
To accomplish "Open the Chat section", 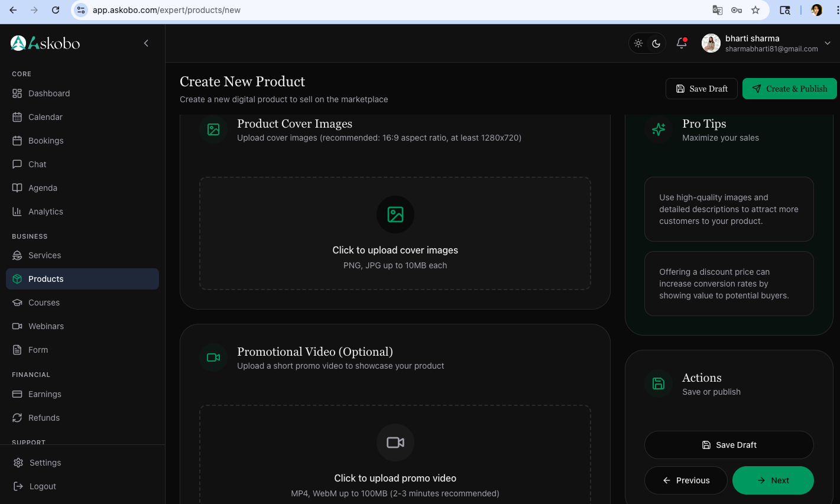I will click(x=37, y=164).
